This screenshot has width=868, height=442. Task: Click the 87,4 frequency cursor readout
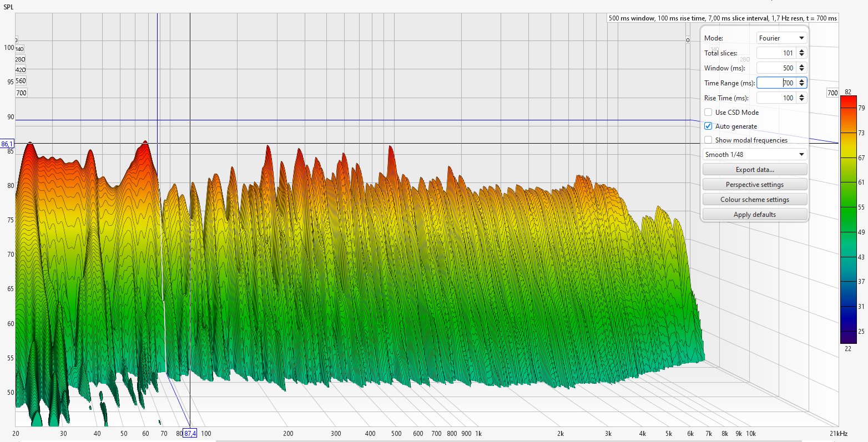(x=190, y=433)
